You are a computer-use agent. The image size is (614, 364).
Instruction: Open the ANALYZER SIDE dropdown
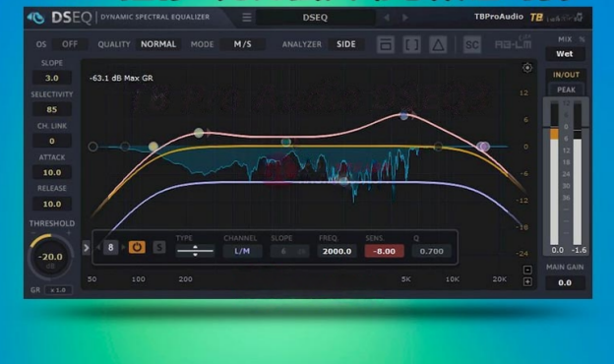pos(346,44)
